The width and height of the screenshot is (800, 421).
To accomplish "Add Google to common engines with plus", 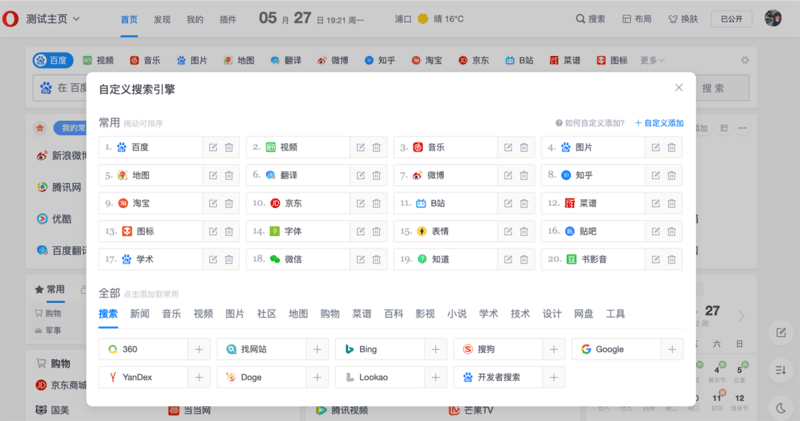I will pos(671,350).
